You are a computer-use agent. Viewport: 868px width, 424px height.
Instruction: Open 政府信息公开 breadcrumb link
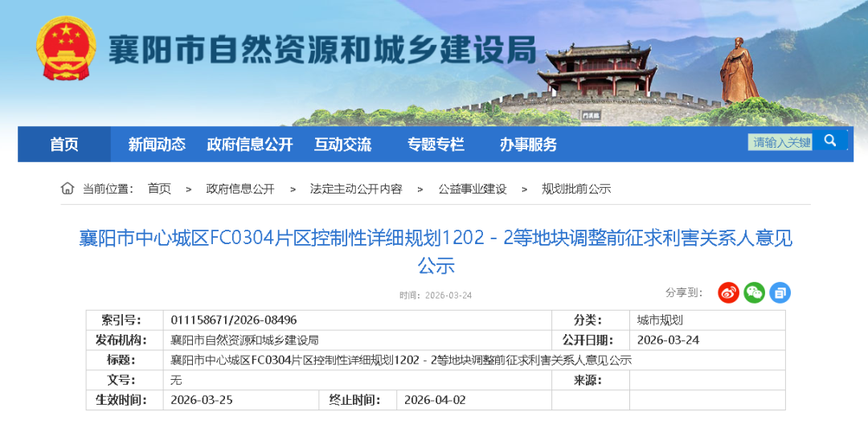[x=240, y=189]
